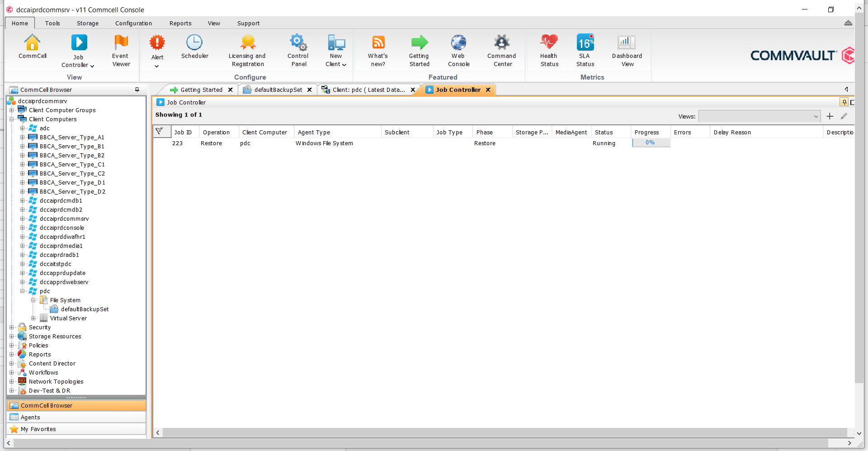
Task: Open Licensing and Registration
Action: (247, 51)
